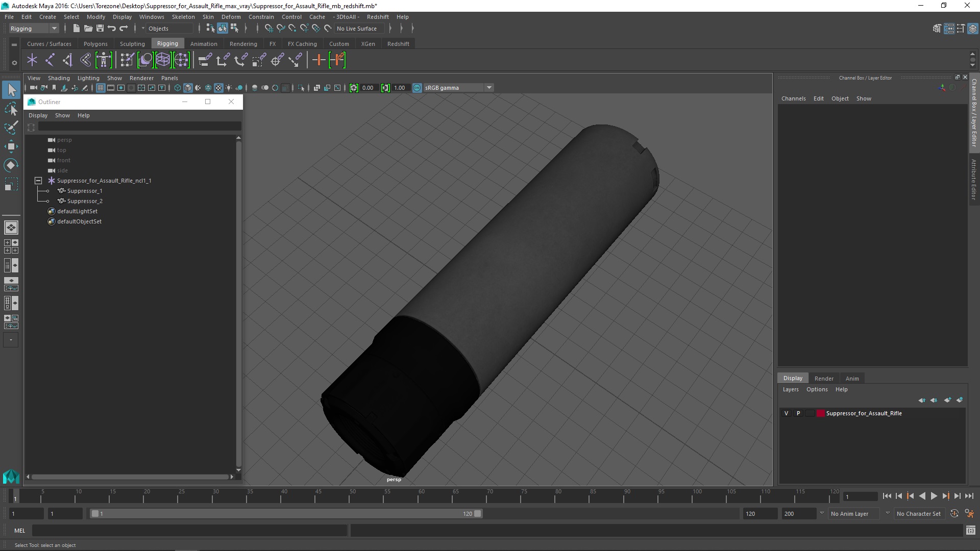Image resolution: width=980 pixels, height=551 pixels.
Task: Toggle the view color management ON button
Action: click(x=417, y=88)
